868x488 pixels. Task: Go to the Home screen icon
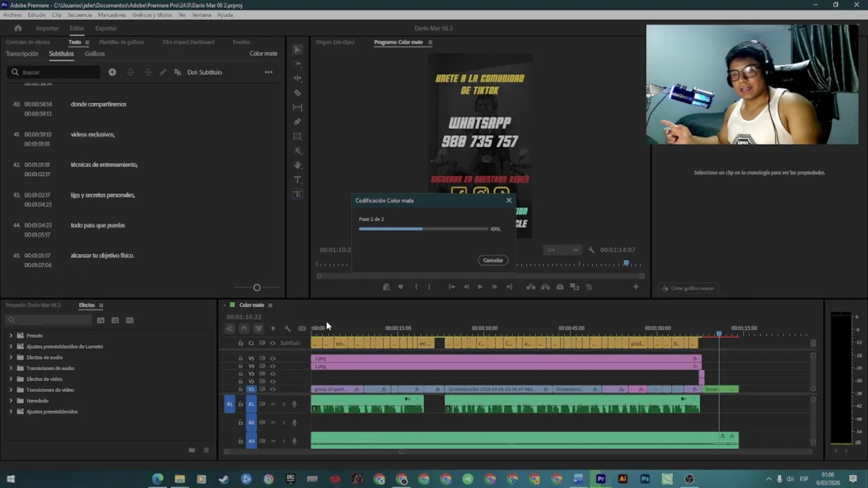[x=18, y=28]
